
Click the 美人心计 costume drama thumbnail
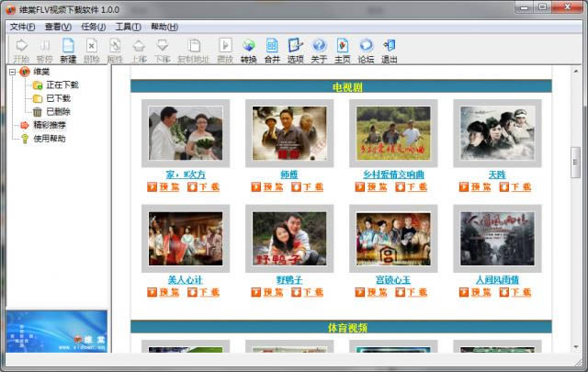[x=186, y=239]
